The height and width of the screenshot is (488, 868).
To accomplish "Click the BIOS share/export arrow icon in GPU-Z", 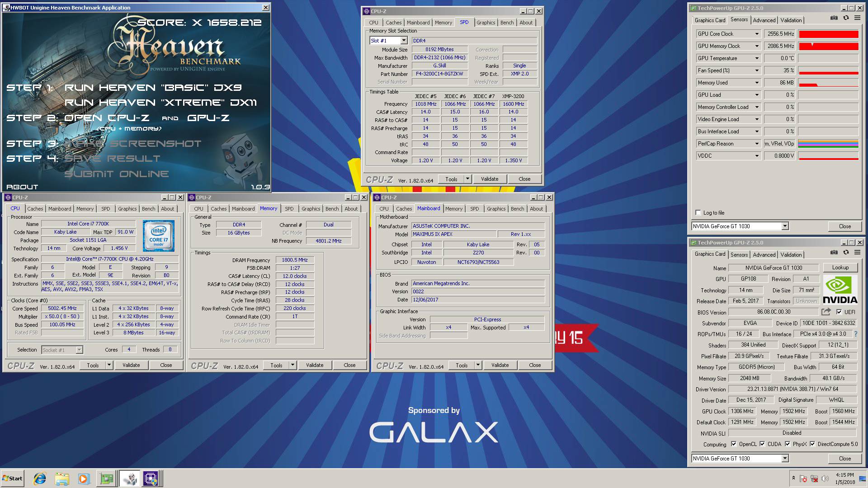I will 826,312.
